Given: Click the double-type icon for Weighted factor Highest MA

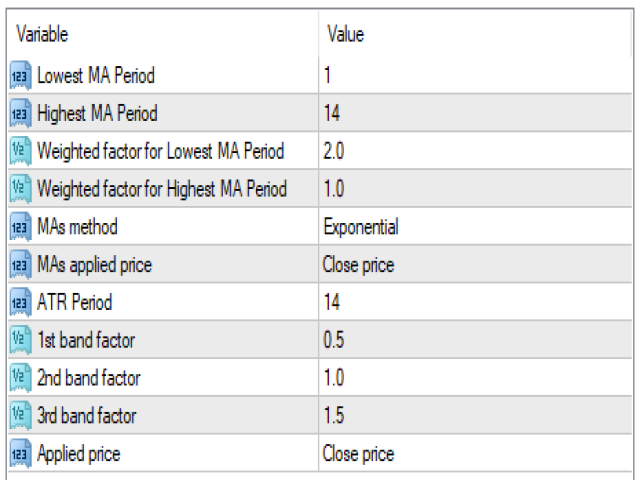Looking at the screenshot, I should [x=20, y=189].
